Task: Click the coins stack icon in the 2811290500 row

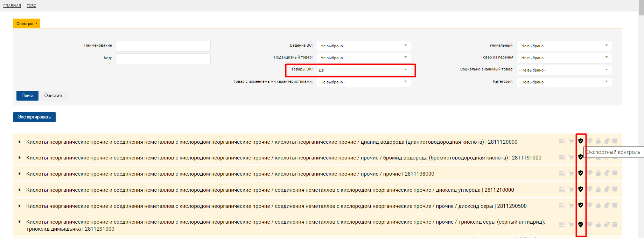Action: click(607, 205)
